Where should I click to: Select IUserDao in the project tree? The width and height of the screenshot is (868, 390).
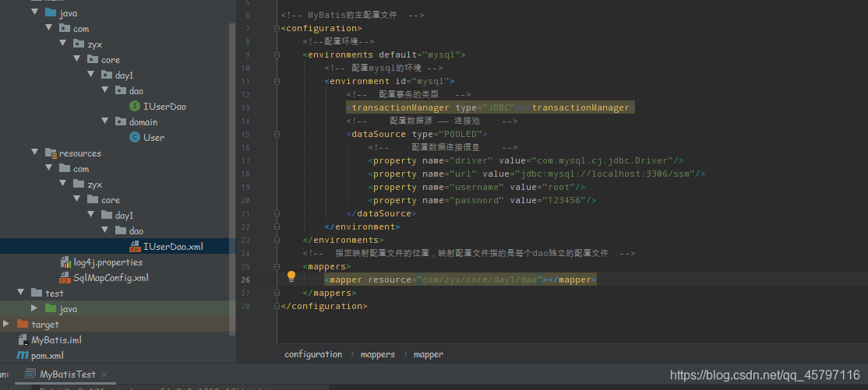(164, 106)
